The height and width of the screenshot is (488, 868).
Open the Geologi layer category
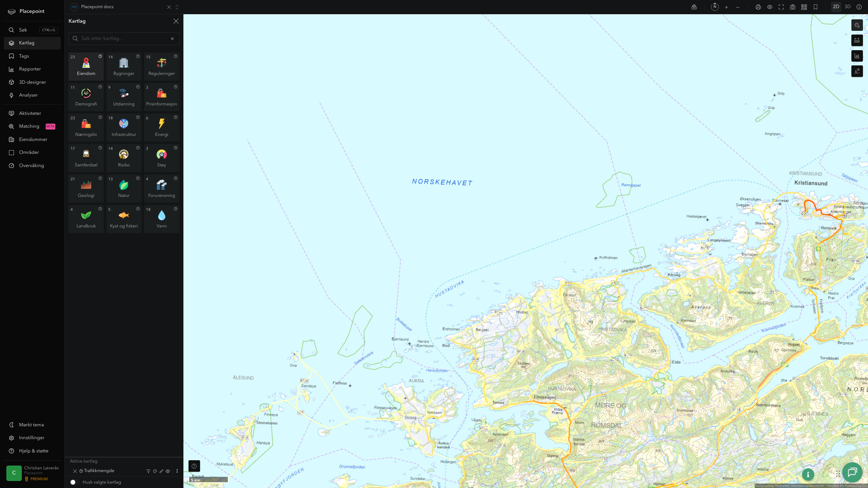(x=86, y=188)
